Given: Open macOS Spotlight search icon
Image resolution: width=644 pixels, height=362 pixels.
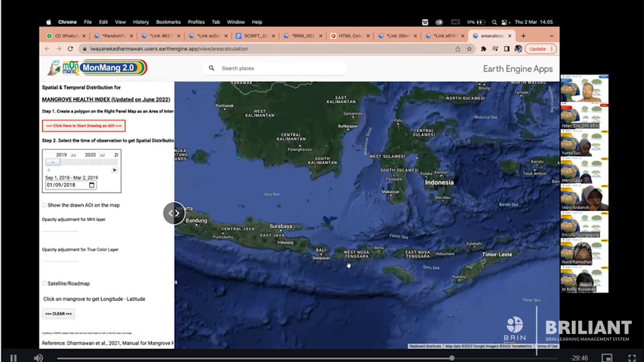Looking at the screenshot, I should tap(494, 22).
